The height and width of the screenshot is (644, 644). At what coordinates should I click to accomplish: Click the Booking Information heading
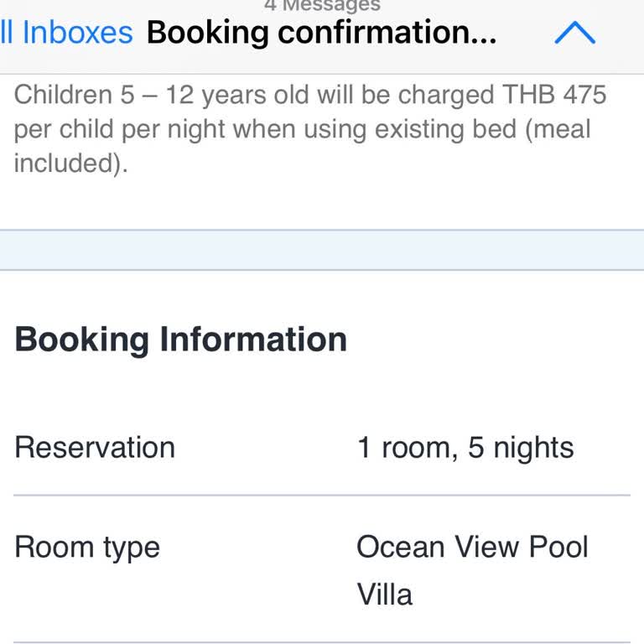pyautogui.click(x=180, y=340)
